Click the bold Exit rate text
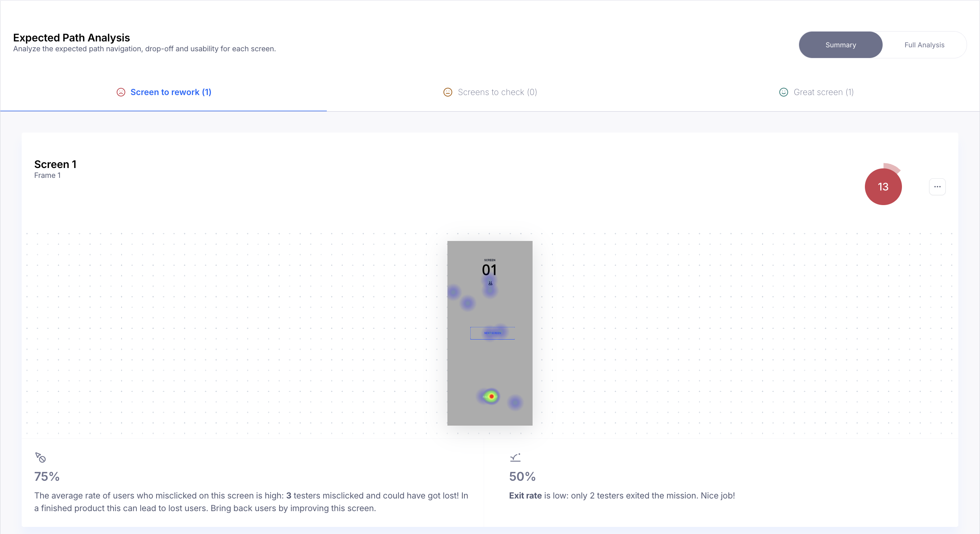 coord(525,496)
